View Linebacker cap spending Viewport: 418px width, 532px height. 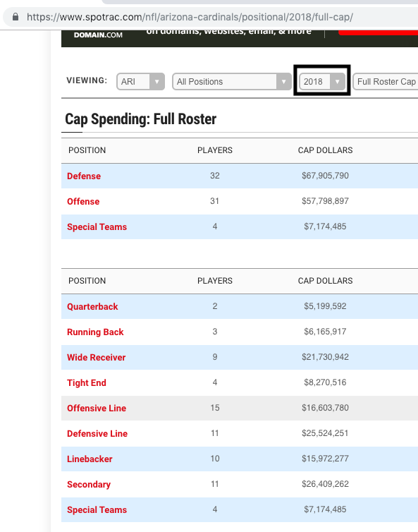point(90,459)
